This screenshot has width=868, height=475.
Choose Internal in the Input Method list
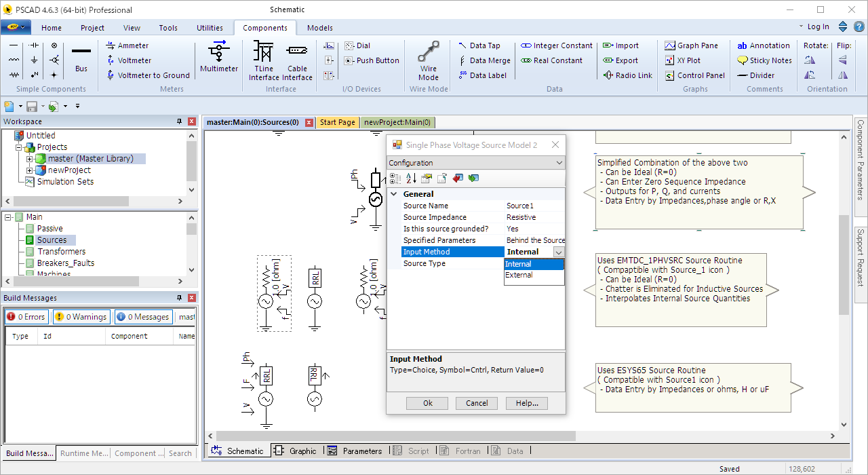tap(534, 264)
